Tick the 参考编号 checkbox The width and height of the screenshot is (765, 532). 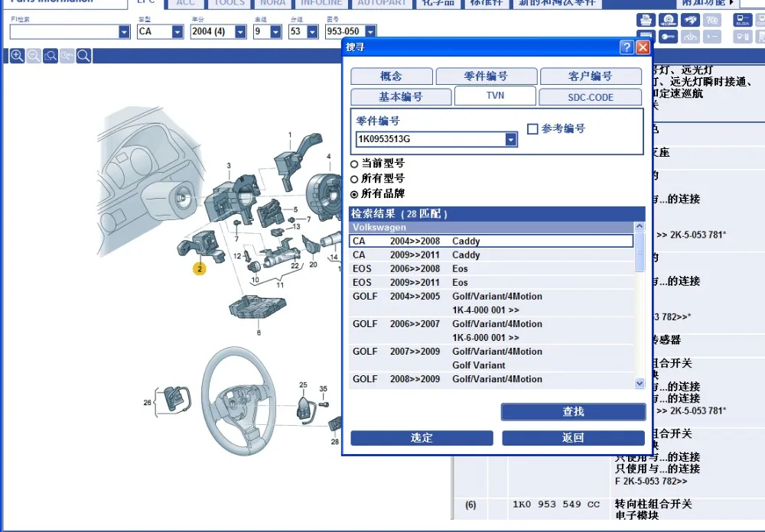coord(532,128)
